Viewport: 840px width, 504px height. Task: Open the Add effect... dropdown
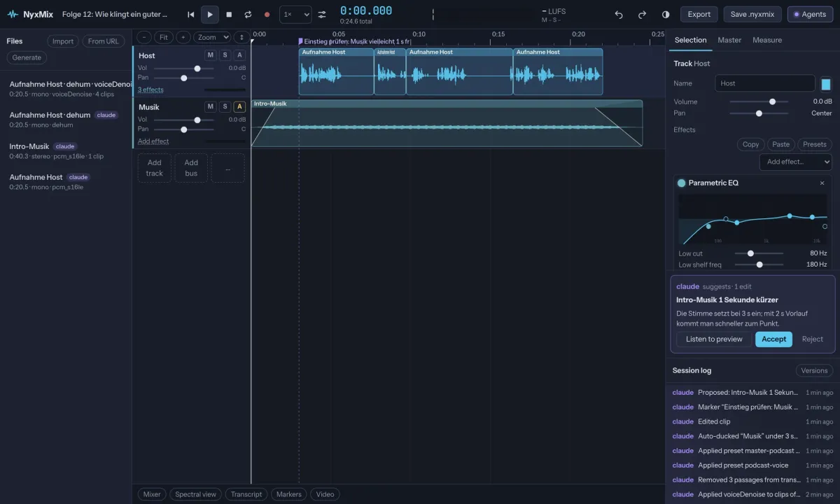click(796, 162)
